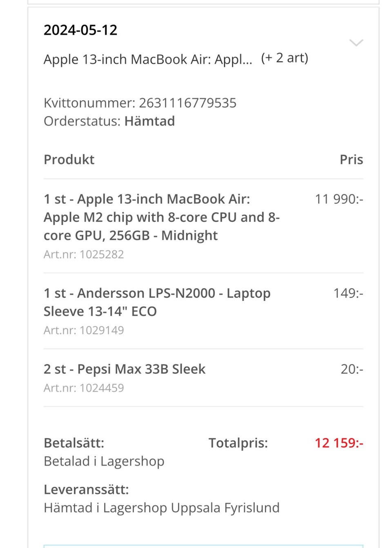This screenshot has width=392, height=548.
Task: Click article number 1024459
Action: pyautogui.click(x=101, y=388)
